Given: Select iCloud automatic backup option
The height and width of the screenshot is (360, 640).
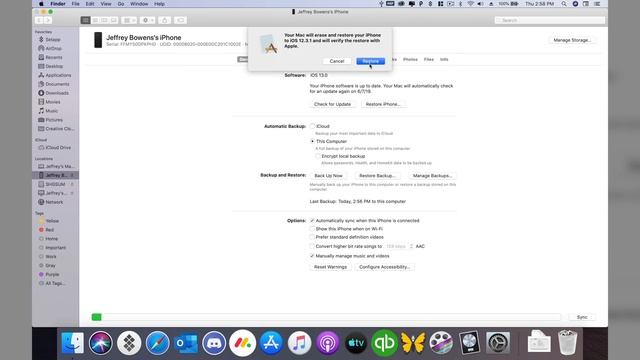Looking at the screenshot, I should tap(312, 126).
